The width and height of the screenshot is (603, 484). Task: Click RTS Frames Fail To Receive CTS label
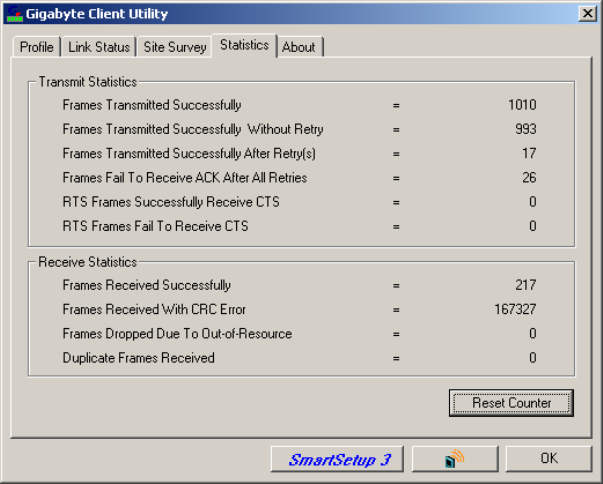coord(155,226)
